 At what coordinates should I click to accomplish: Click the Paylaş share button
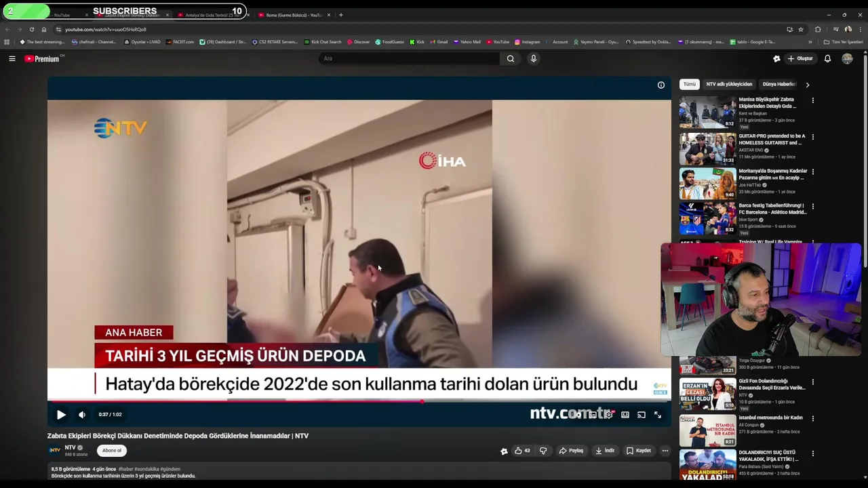point(571,451)
